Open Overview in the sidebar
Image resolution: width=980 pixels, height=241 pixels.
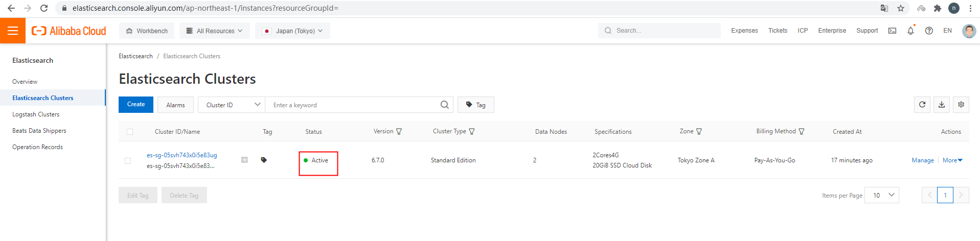25,82
